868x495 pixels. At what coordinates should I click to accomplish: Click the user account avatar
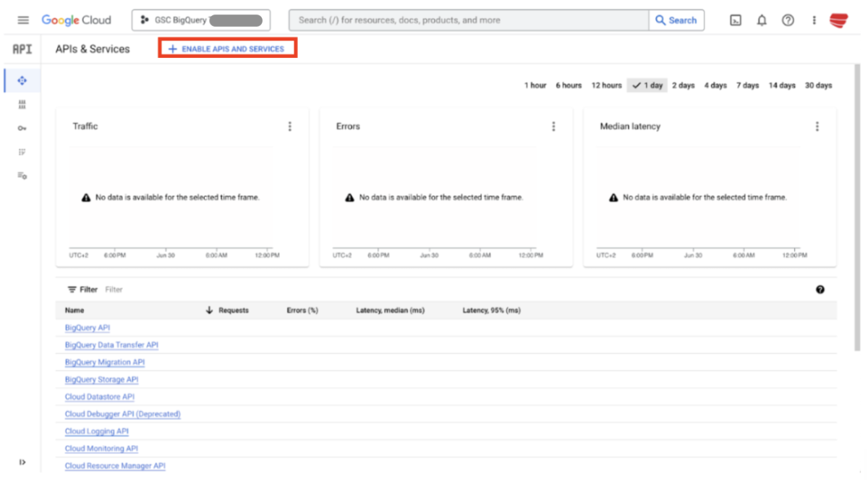click(x=839, y=20)
